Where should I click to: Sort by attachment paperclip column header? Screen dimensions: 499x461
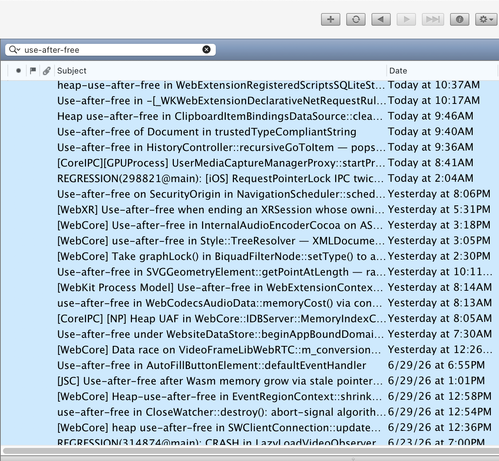[46, 70]
